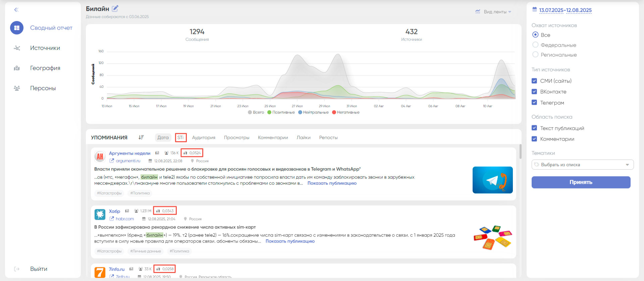
Task: Open the Telegram article thumbnail image
Action: click(x=492, y=180)
